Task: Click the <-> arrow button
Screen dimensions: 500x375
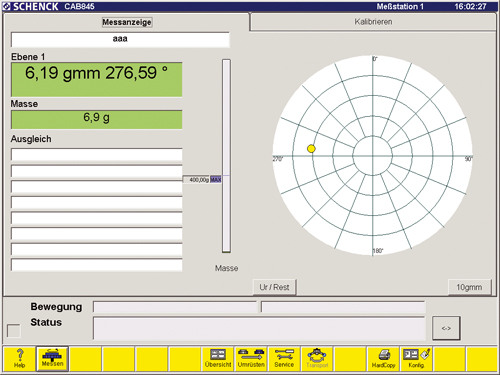Action: tap(446, 328)
